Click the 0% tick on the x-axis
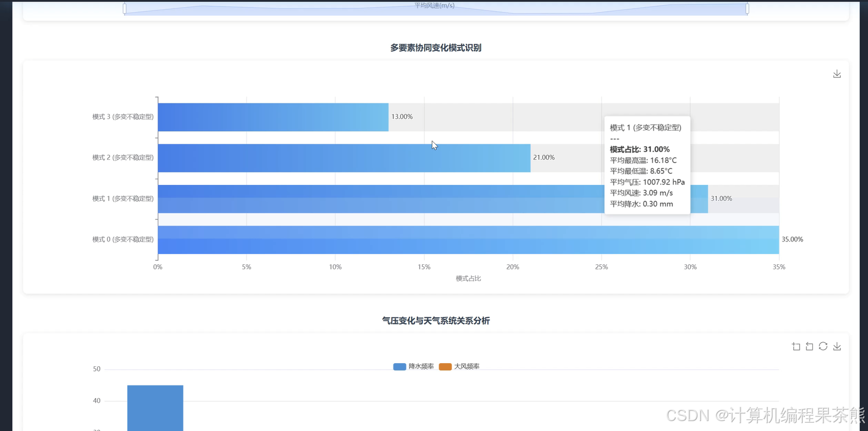The image size is (868, 431). 158,267
